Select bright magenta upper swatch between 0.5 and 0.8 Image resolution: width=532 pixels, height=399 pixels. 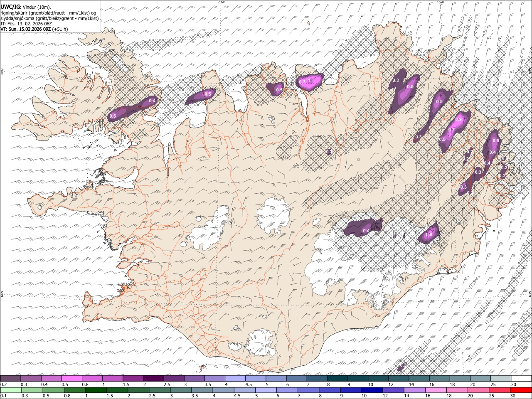click(72, 378)
